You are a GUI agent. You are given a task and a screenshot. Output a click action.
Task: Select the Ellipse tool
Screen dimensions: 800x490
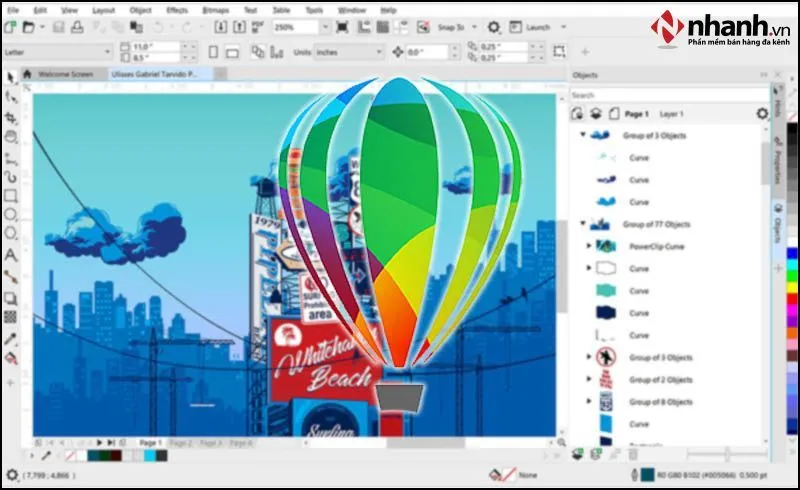pos(11,215)
